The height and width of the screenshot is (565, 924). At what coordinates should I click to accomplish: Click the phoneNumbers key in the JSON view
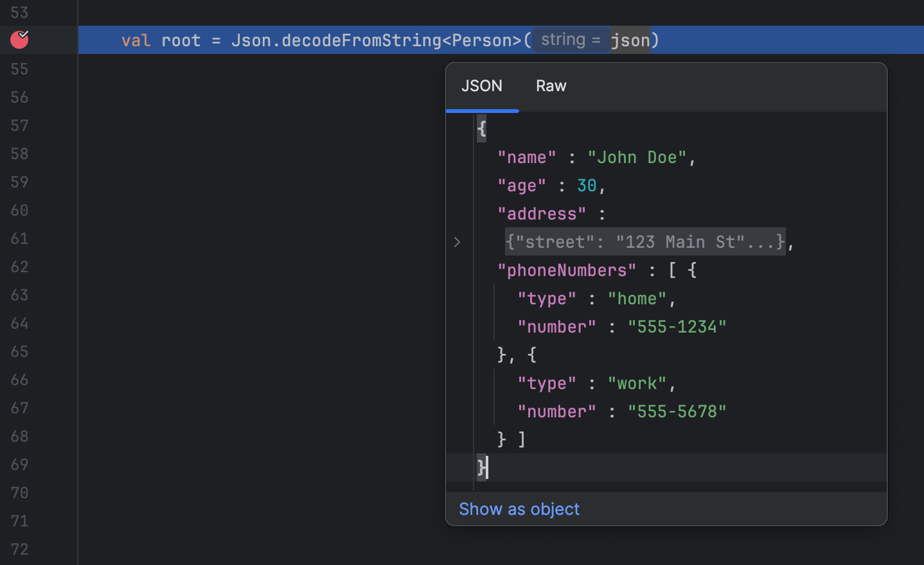(x=567, y=270)
